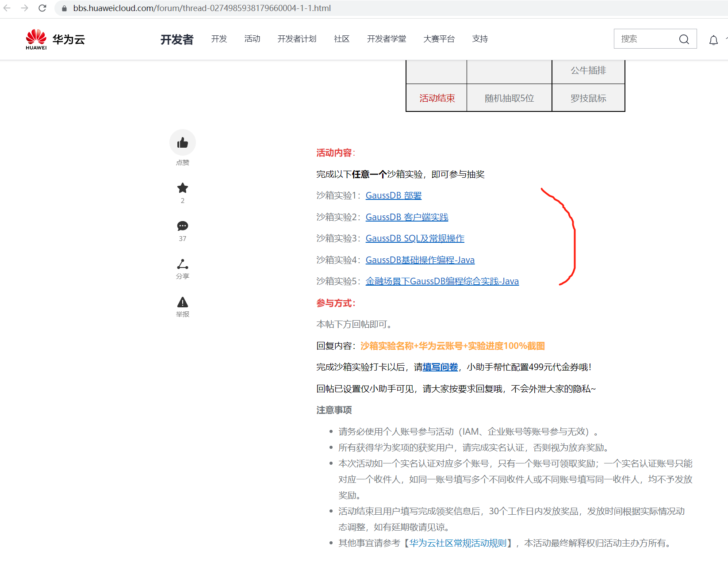Open the 大赛平台 menu item

(x=439, y=39)
